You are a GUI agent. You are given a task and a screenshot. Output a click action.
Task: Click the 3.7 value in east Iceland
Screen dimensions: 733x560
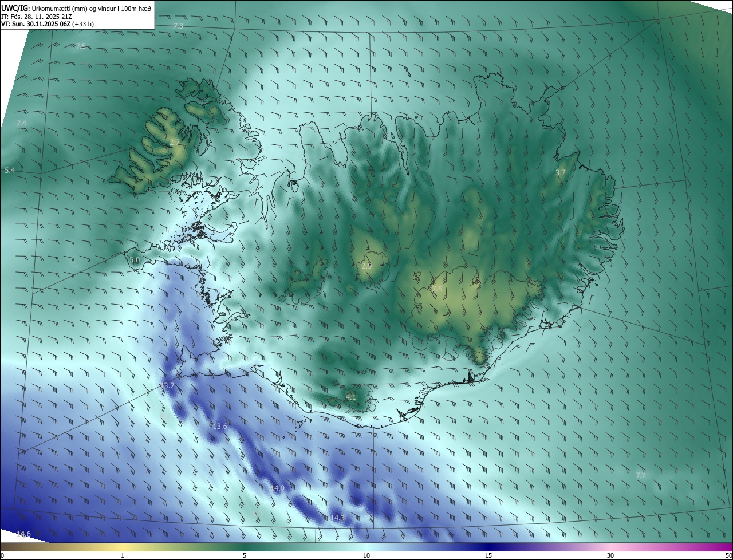point(561,172)
